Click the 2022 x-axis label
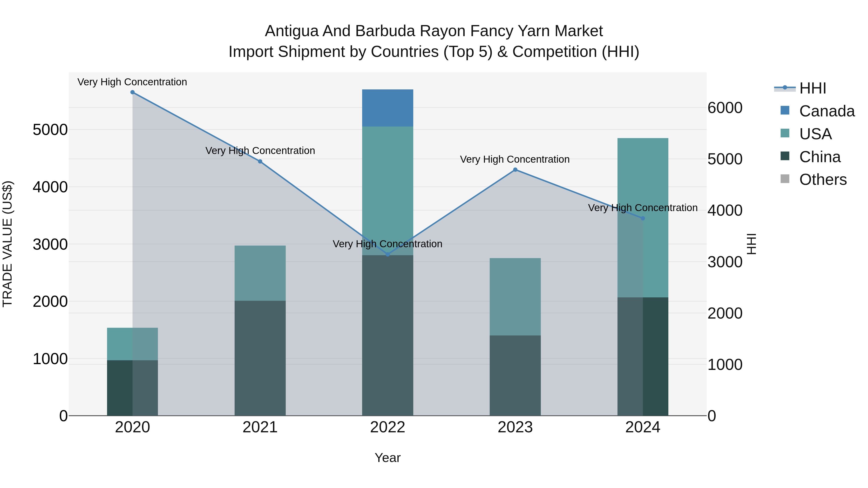 coord(387,427)
